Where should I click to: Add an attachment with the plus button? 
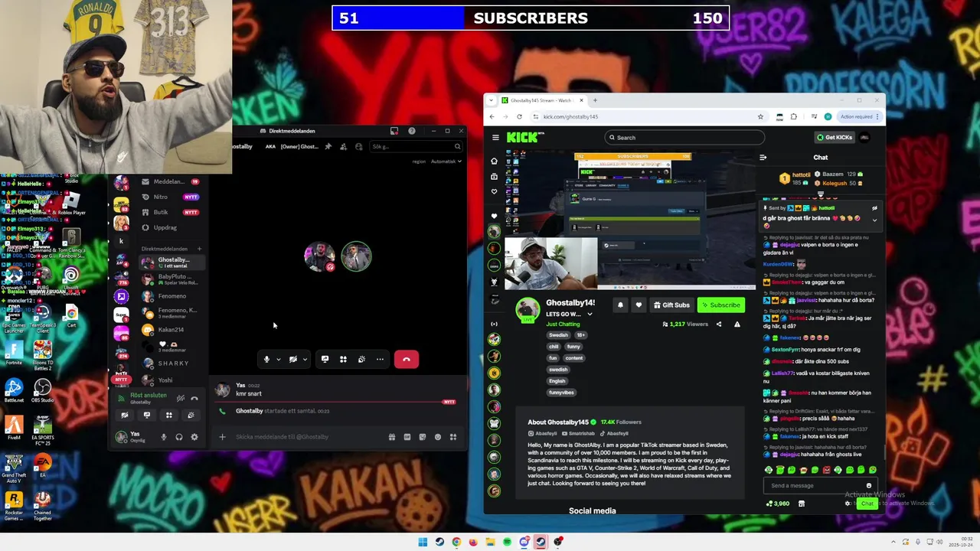[222, 437]
